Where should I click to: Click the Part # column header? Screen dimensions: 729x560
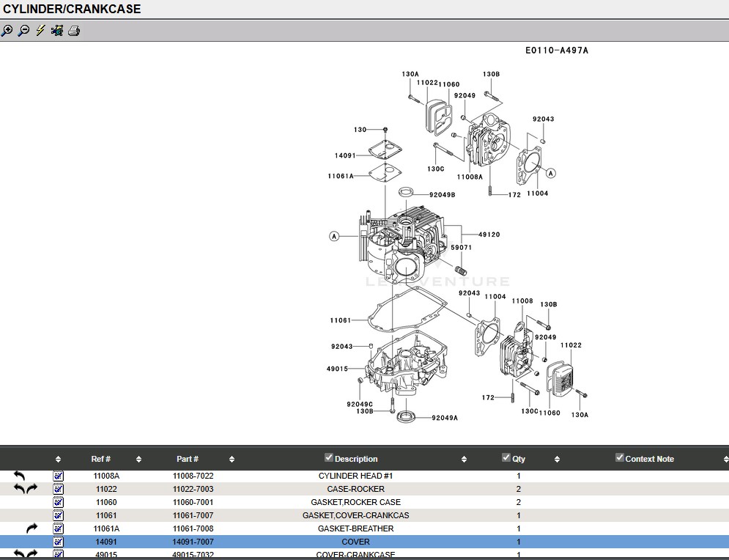click(x=188, y=459)
